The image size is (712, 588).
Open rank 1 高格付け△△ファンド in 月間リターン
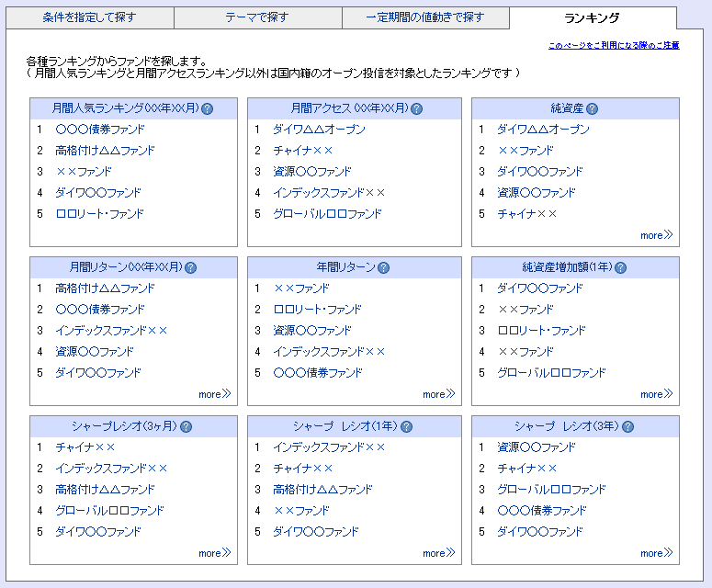pos(105,288)
